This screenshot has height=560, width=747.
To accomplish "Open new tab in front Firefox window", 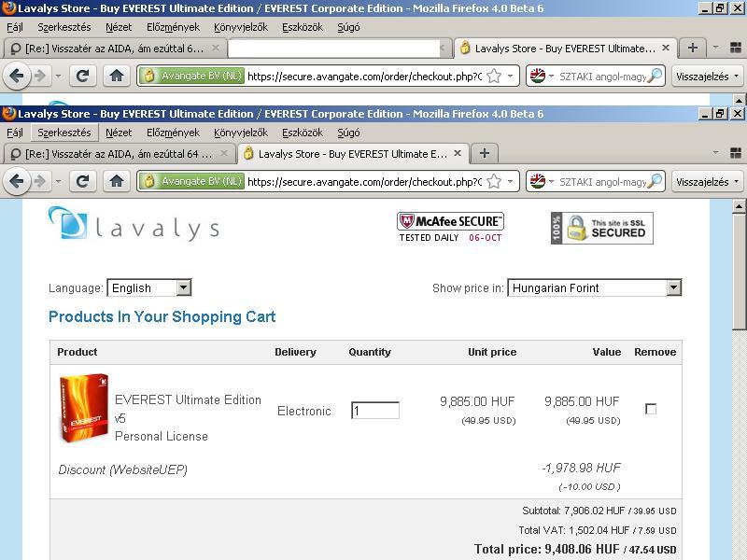I will 484,153.
